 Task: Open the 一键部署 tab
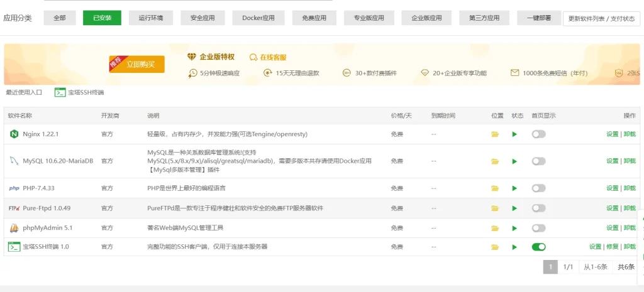point(539,18)
